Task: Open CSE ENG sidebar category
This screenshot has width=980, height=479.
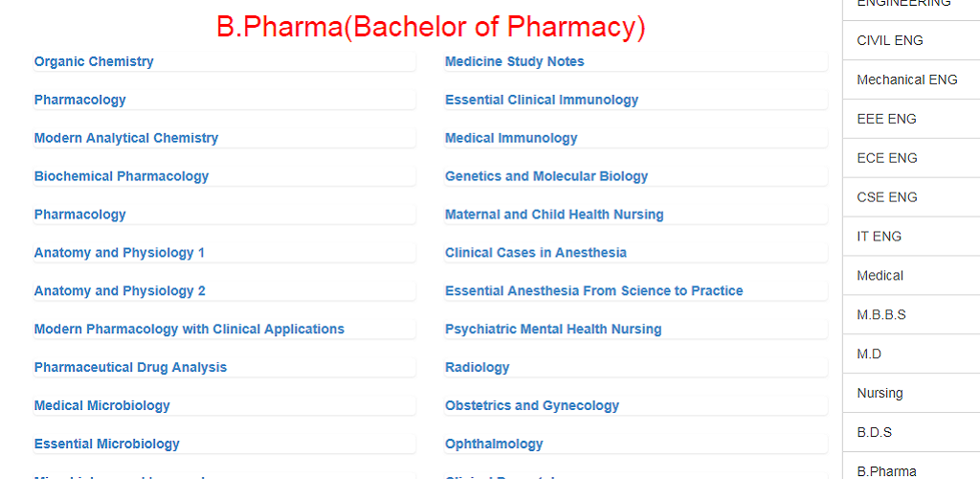Action: click(911, 197)
